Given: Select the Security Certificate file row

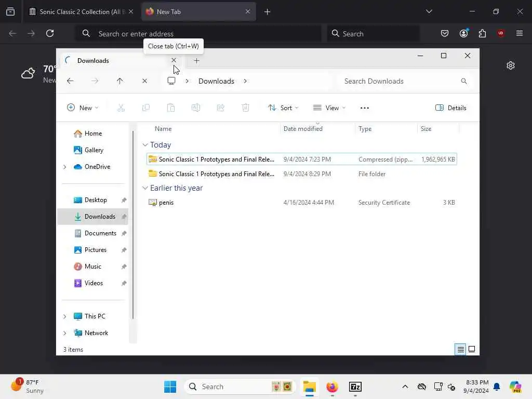Looking at the screenshot, I should [302, 203].
